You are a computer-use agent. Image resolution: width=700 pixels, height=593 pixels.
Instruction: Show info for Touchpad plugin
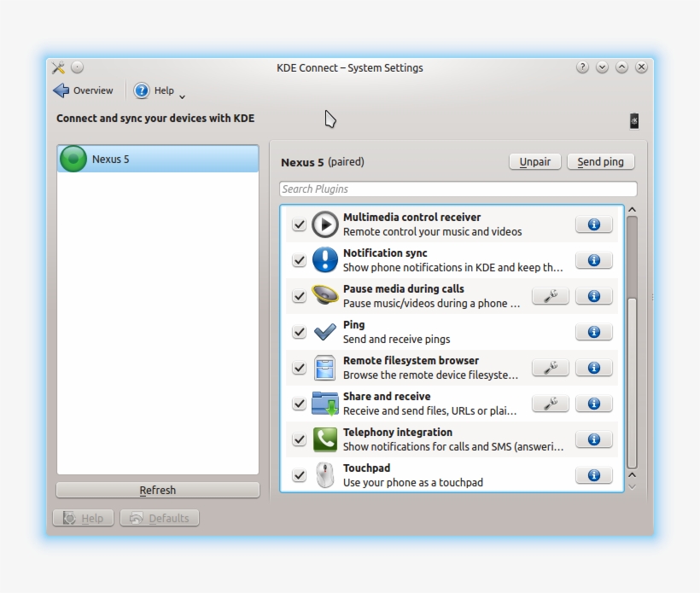(593, 475)
